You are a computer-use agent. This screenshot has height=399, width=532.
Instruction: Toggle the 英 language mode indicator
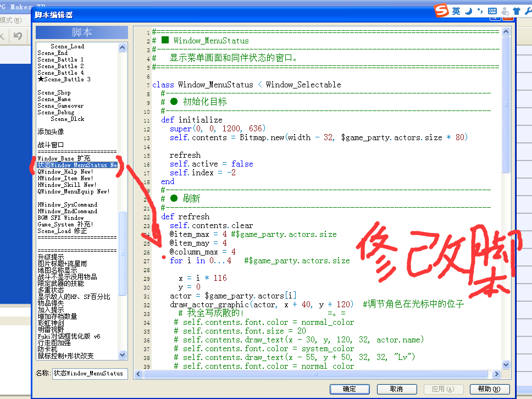click(x=456, y=11)
